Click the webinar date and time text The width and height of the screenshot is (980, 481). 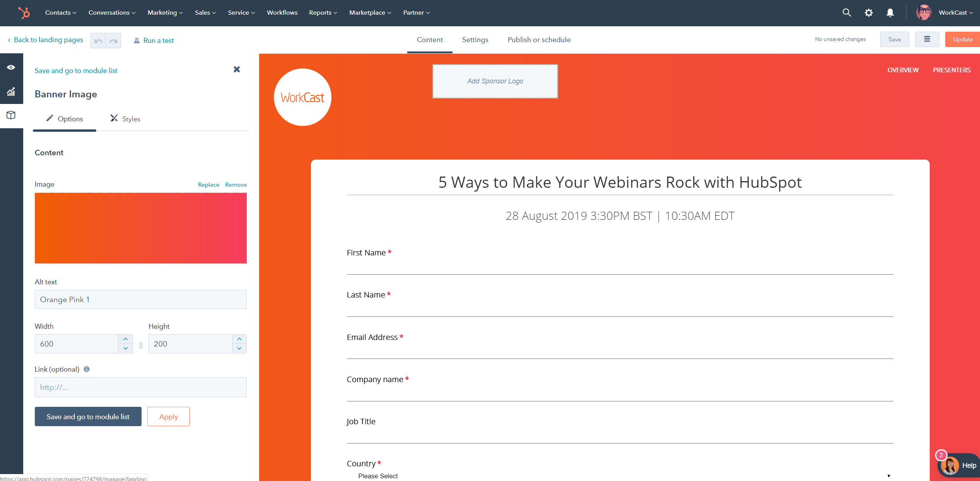(620, 216)
